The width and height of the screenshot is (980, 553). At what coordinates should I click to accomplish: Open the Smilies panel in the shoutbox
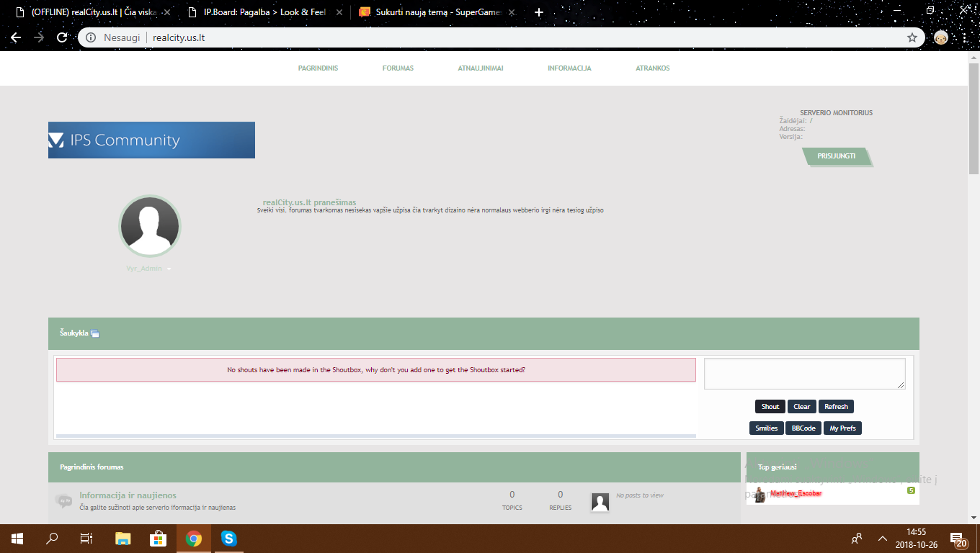(766, 428)
